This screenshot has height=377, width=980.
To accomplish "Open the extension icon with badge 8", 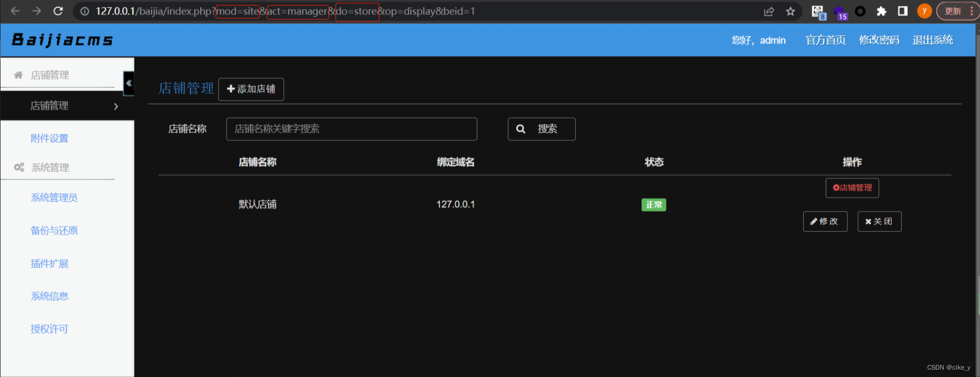I will [818, 12].
